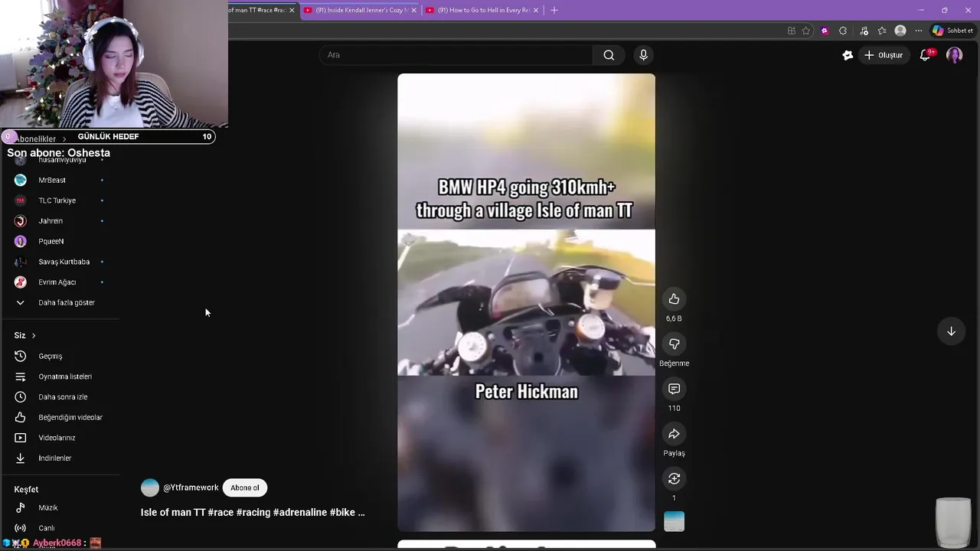Open YouTube notifications bell
The width and height of the screenshot is (980, 551).
pos(925,55)
